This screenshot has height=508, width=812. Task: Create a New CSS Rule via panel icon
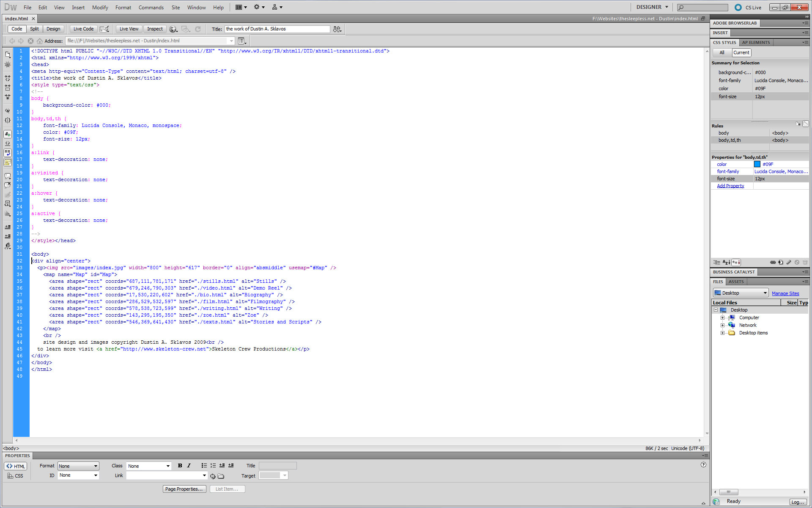point(781,262)
